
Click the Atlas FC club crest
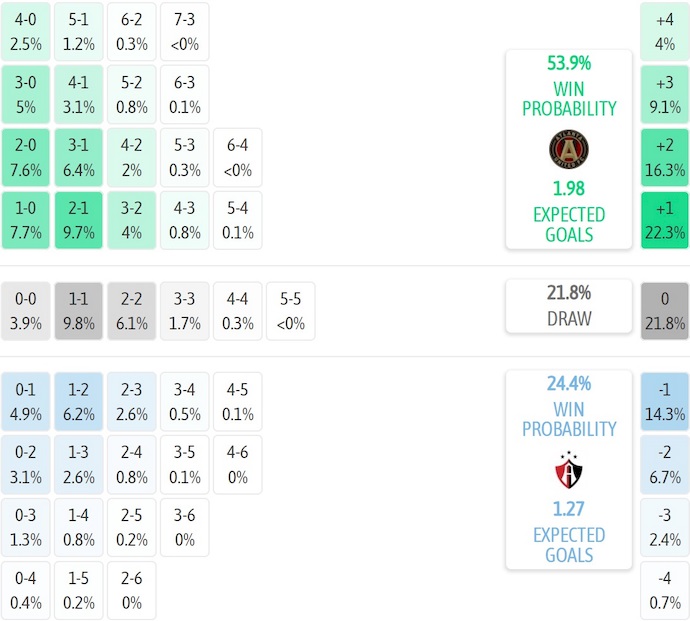(x=569, y=469)
